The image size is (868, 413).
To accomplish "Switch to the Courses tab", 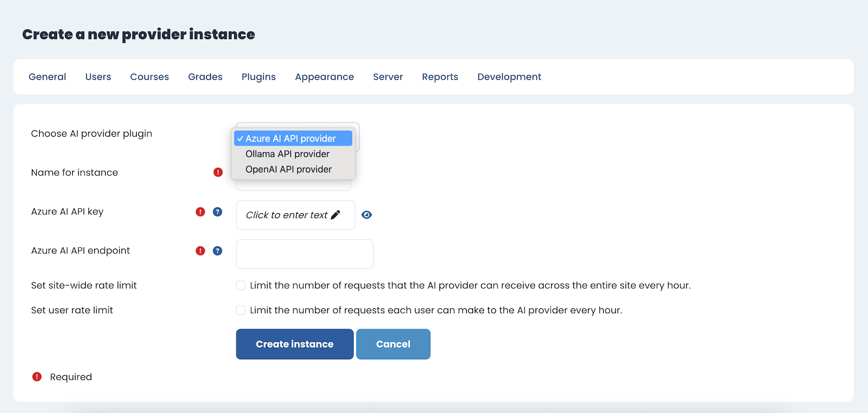I will 150,77.
